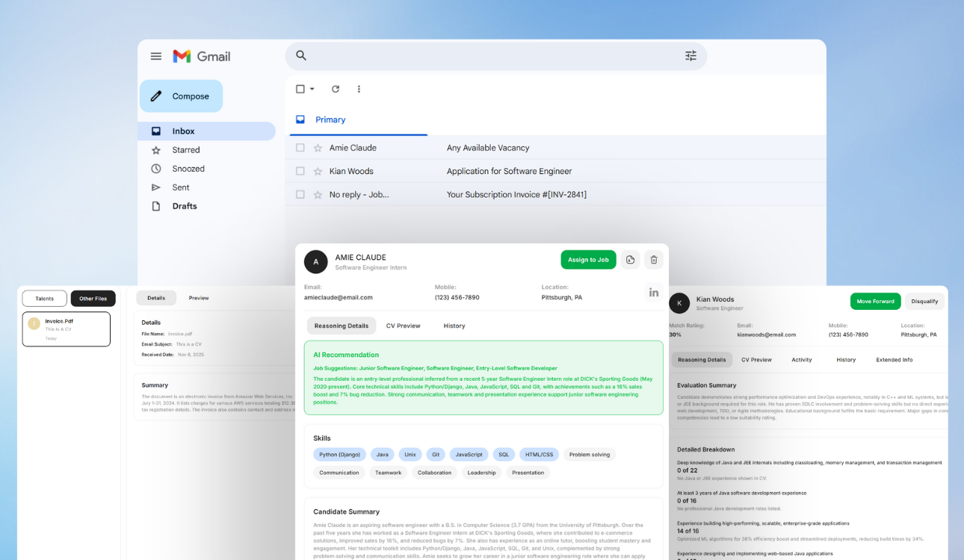Open the email selection dropdown arrow
964x560 pixels.
[x=312, y=89]
